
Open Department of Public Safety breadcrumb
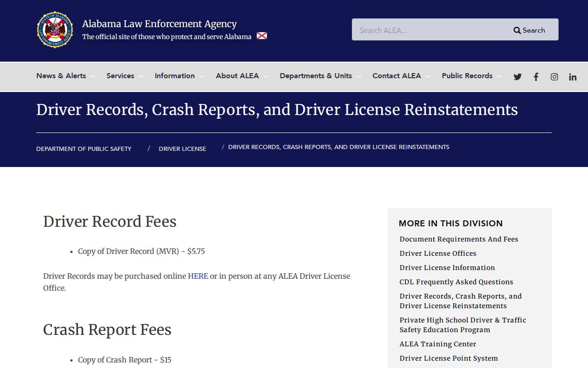(x=84, y=149)
